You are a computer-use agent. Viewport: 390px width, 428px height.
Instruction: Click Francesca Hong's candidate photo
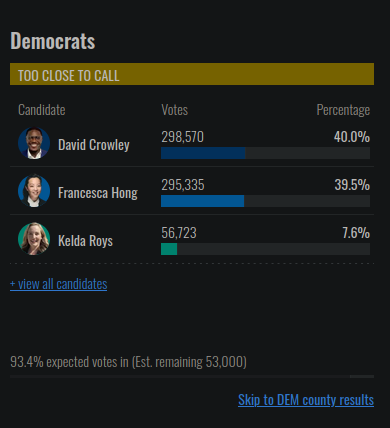pos(34,191)
